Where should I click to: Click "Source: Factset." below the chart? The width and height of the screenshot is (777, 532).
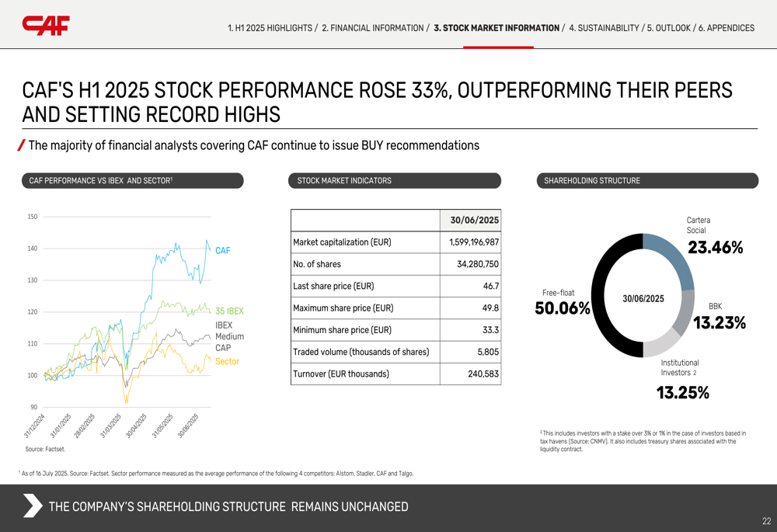[45, 449]
